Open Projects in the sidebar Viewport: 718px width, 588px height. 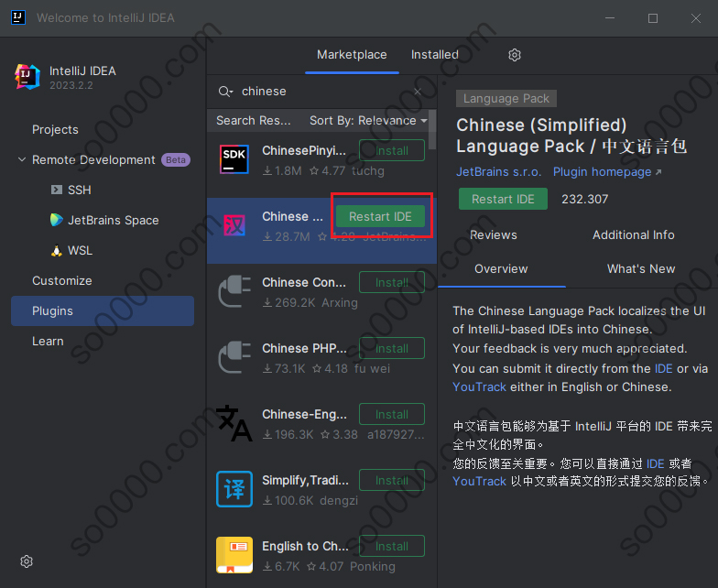pyautogui.click(x=55, y=130)
